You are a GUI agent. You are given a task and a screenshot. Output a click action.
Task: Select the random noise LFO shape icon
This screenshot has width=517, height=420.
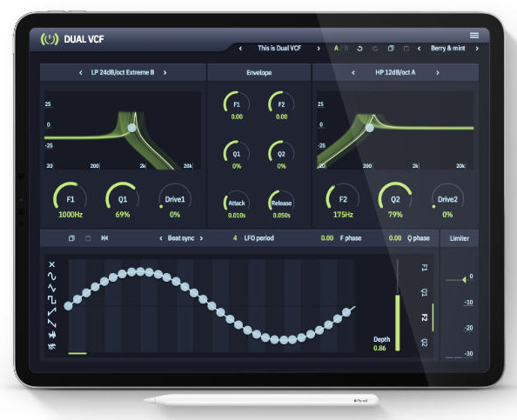coord(51,346)
